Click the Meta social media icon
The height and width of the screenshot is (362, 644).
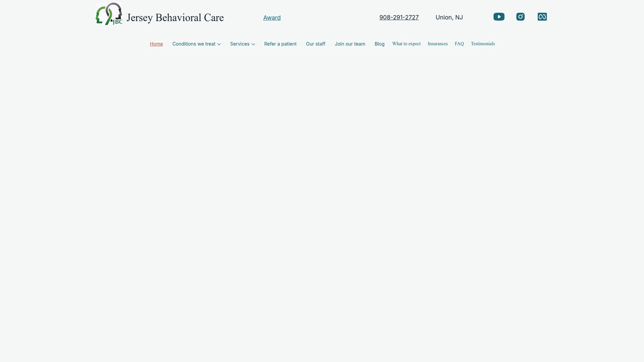542,17
